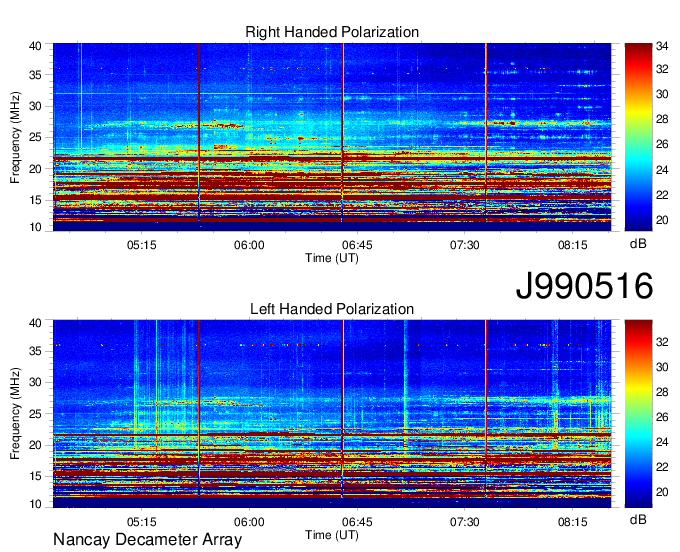Click the 08:15 tick label on top plot
Viewport: 680px width, 552px height.
coord(572,245)
